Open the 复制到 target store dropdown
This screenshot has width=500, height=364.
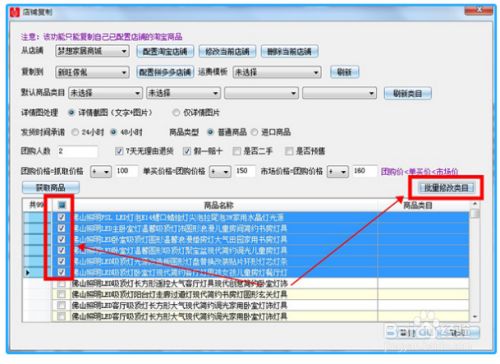(x=92, y=72)
